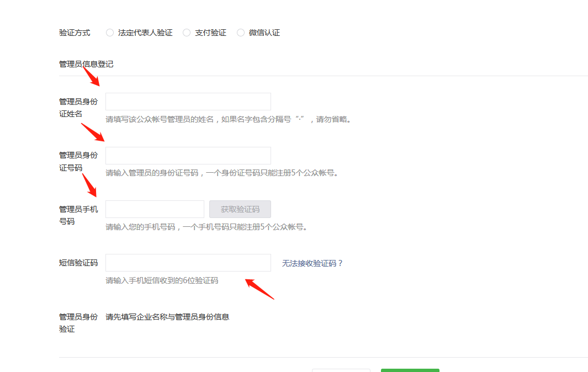This screenshot has width=588, height=372.
Task: Click the 管理员信息登记 section heading
Action: pyautogui.click(x=84, y=63)
